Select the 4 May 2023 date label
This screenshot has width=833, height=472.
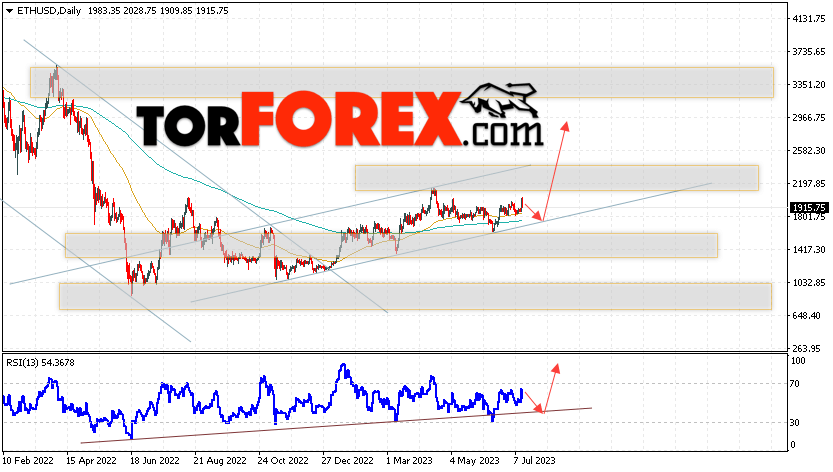[x=474, y=460]
